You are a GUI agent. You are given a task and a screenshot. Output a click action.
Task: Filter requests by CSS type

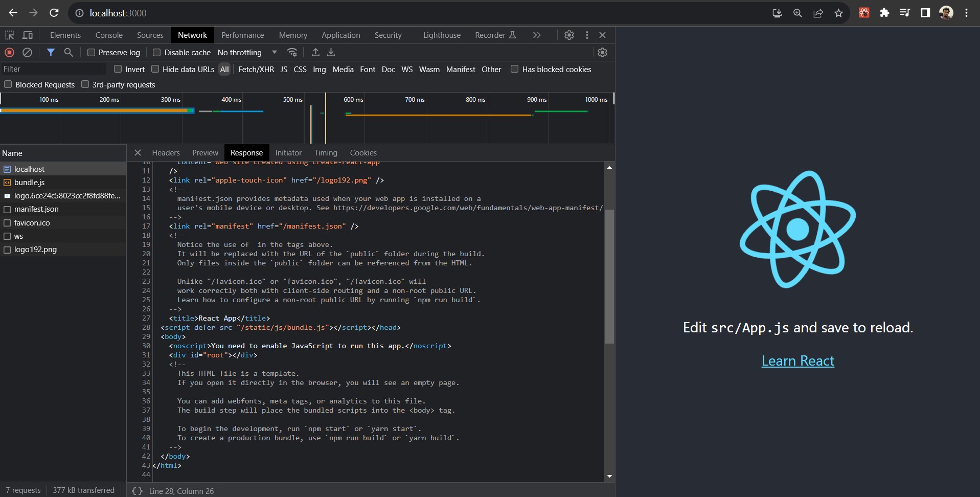pyautogui.click(x=300, y=69)
